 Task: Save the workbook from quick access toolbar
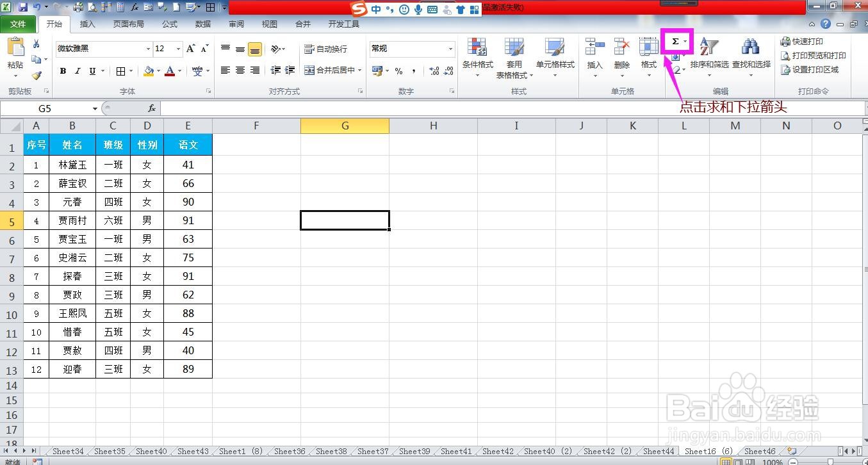[22, 8]
